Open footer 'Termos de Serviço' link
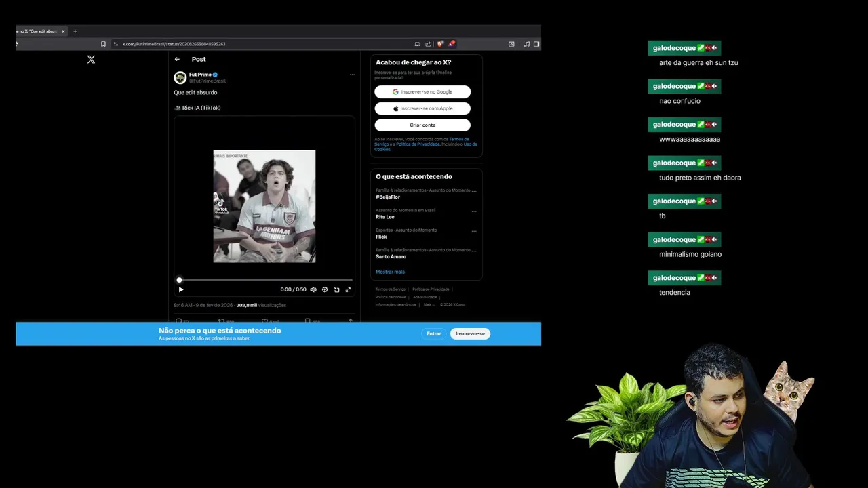The width and height of the screenshot is (868, 488). 390,289
